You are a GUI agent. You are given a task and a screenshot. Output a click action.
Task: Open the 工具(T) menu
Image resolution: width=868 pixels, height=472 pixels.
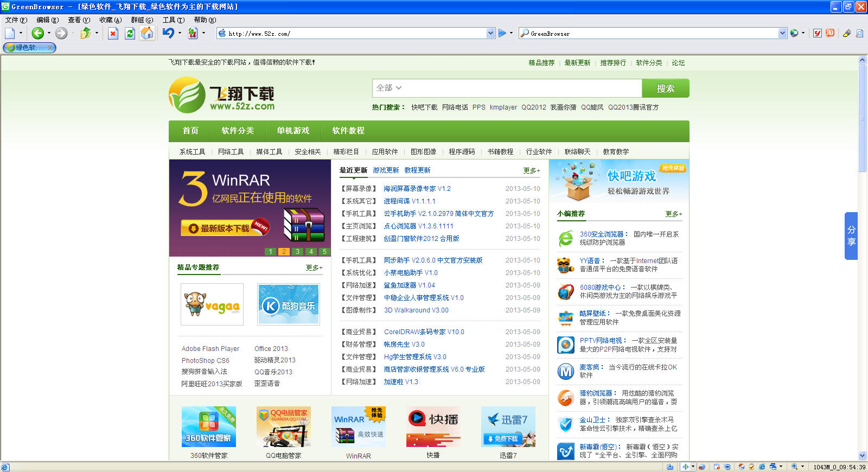[174, 20]
